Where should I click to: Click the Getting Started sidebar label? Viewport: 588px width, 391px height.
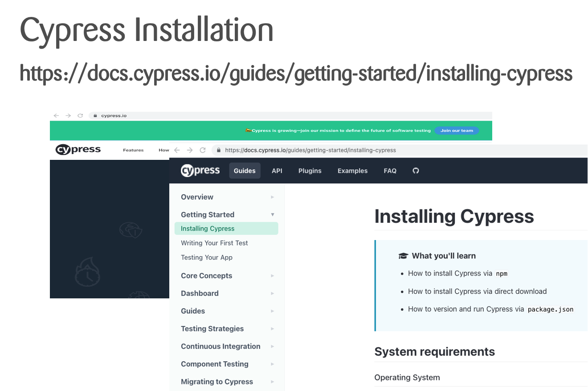click(208, 215)
